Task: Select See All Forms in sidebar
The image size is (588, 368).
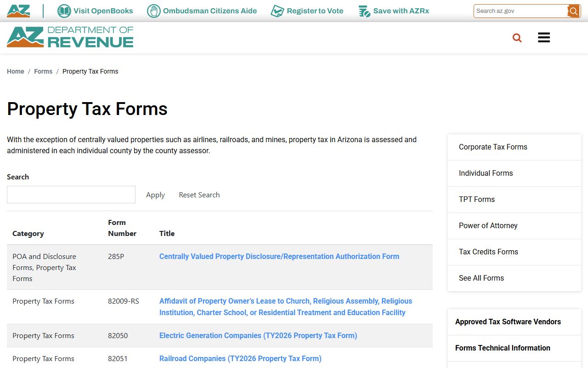Action: pyautogui.click(x=514, y=278)
